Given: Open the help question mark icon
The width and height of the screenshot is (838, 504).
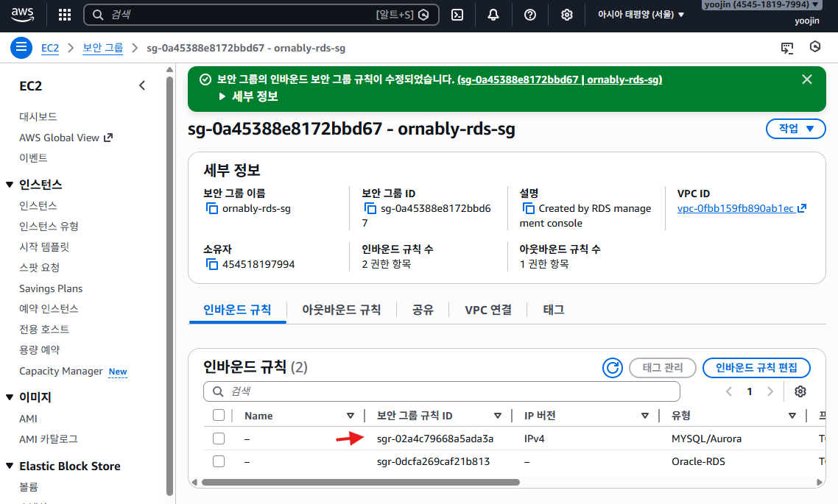Looking at the screenshot, I should pyautogui.click(x=530, y=15).
